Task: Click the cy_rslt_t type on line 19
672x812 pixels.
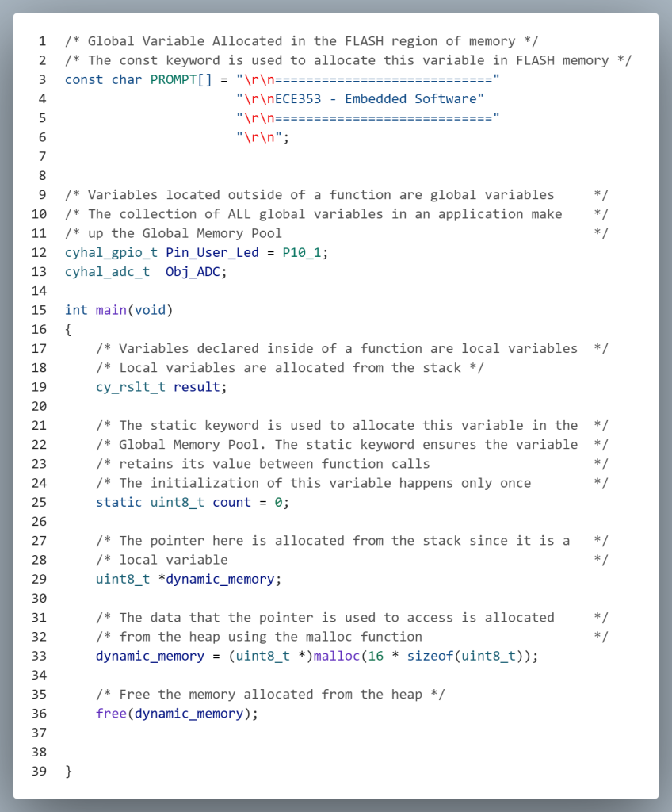Action: (131, 387)
